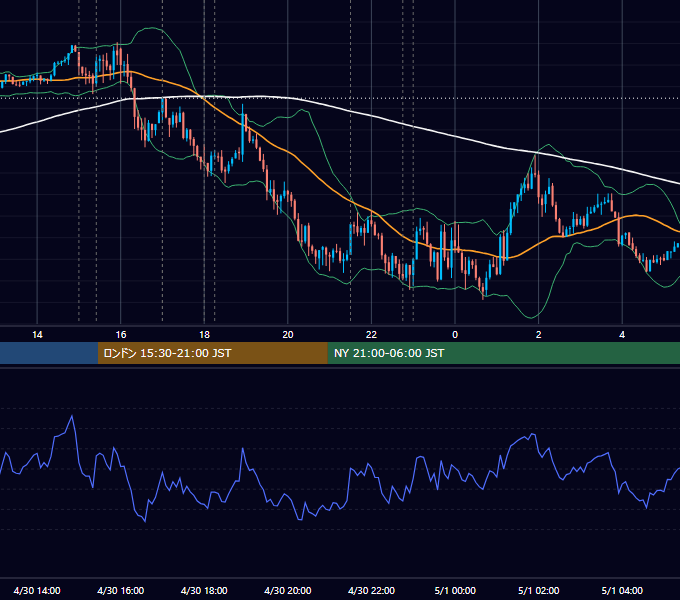Click the 4 hour axis label
The height and width of the screenshot is (600, 680).
coord(622,335)
